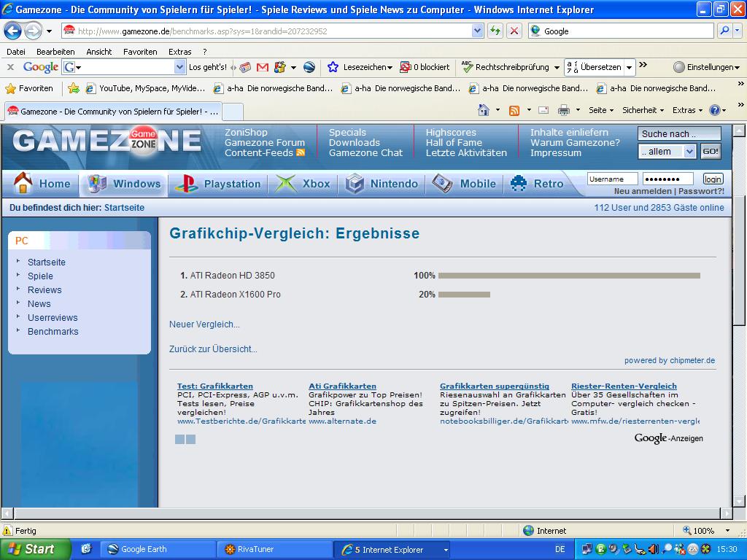Click the Username input field
Screen dimensions: 747x560
pyautogui.click(x=613, y=179)
